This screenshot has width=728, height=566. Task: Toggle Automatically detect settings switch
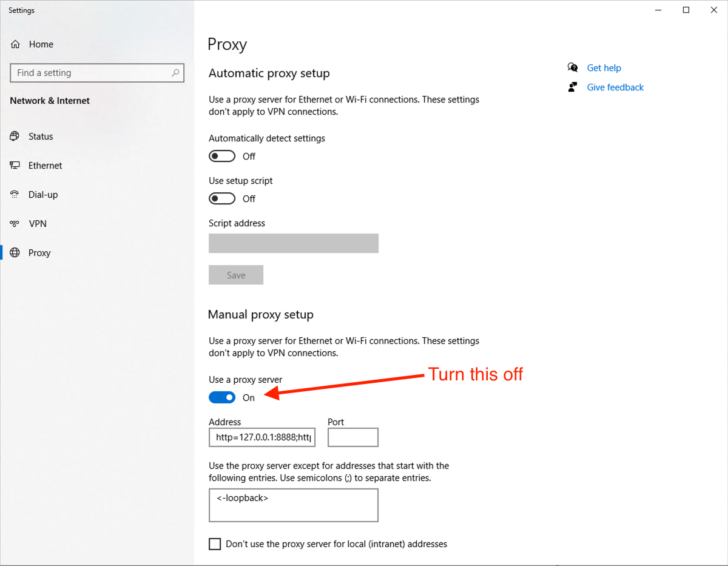pos(222,157)
